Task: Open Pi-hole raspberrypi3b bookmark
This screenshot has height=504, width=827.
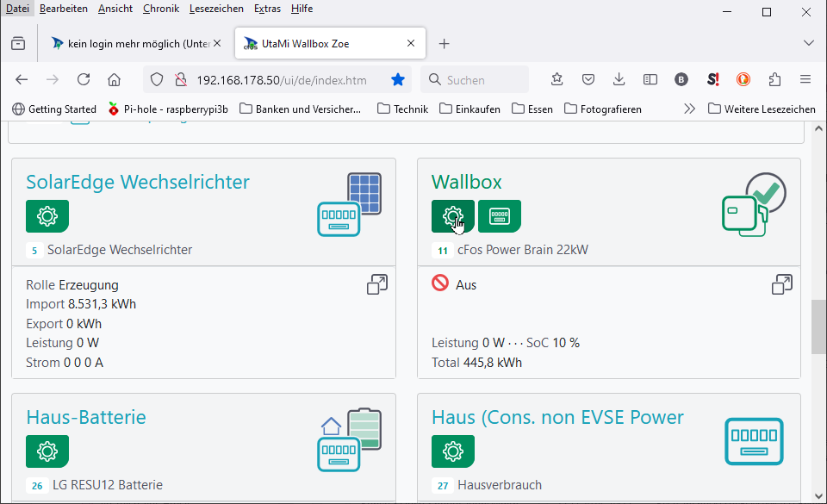Action: [x=168, y=109]
